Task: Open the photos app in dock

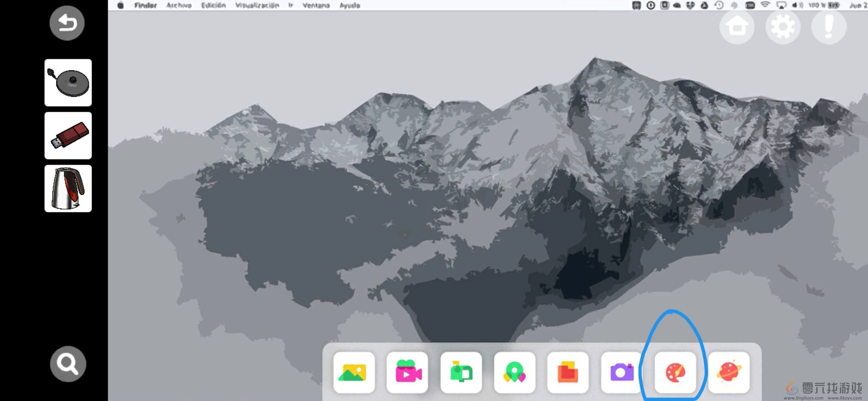Action: (x=354, y=372)
